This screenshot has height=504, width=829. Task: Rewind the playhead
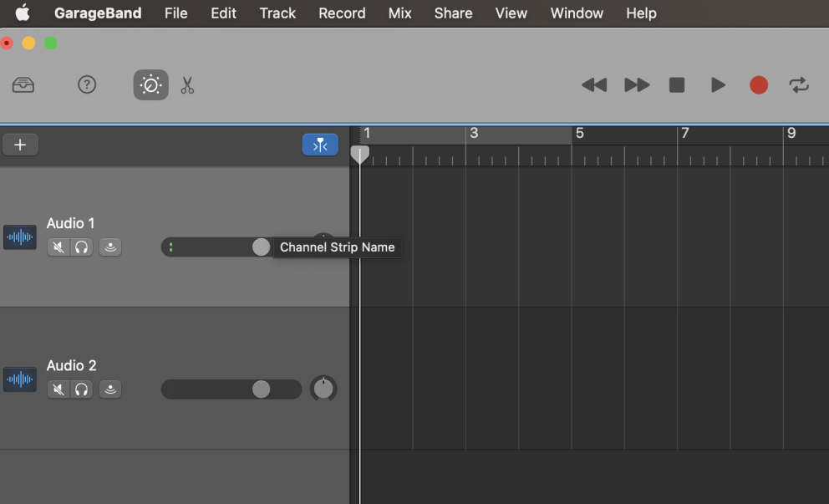point(594,84)
